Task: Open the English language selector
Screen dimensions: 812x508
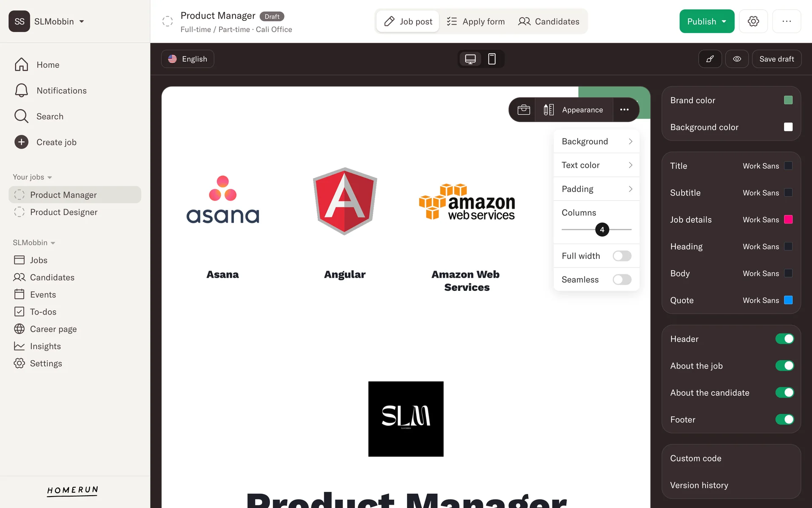Action: point(187,59)
